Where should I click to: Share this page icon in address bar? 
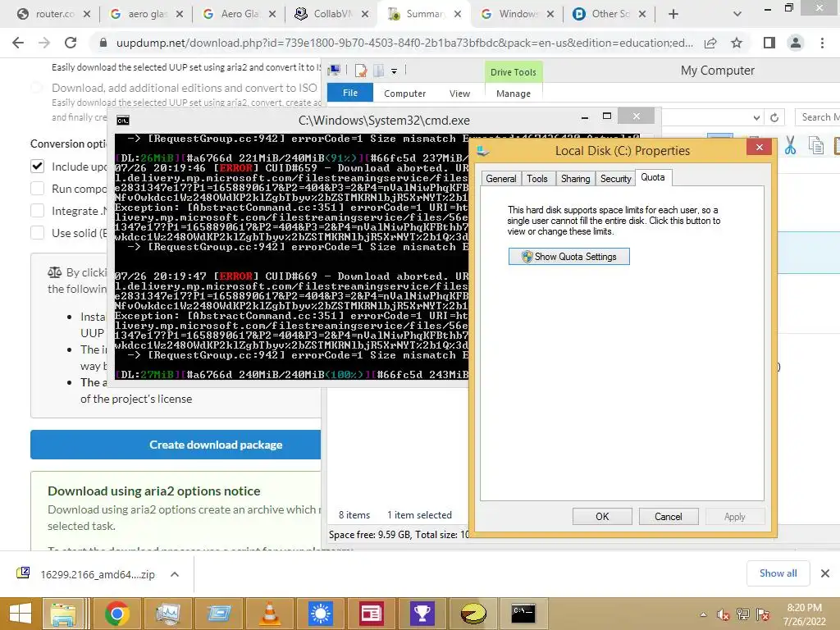tap(710, 43)
